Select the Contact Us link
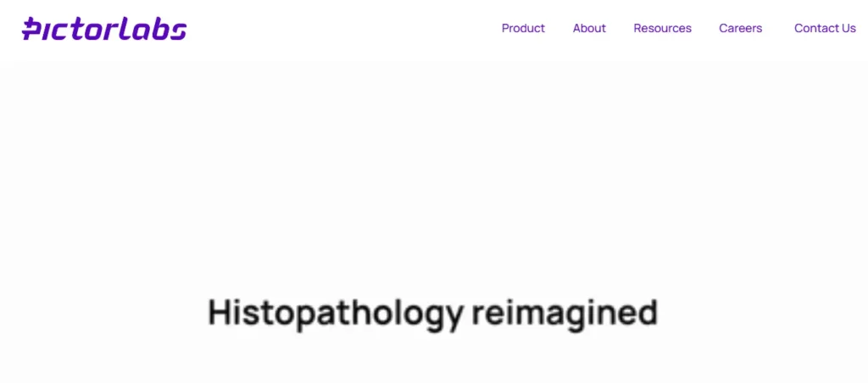The height and width of the screenshot is (383, 868). click(825, 28)
